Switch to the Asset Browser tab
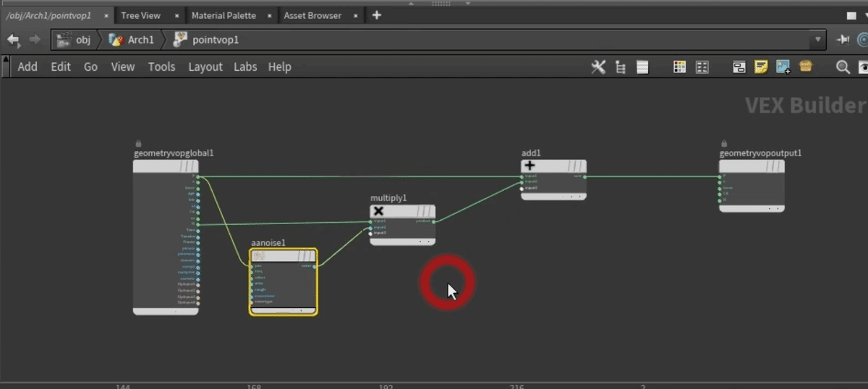 tap(312, 15)
